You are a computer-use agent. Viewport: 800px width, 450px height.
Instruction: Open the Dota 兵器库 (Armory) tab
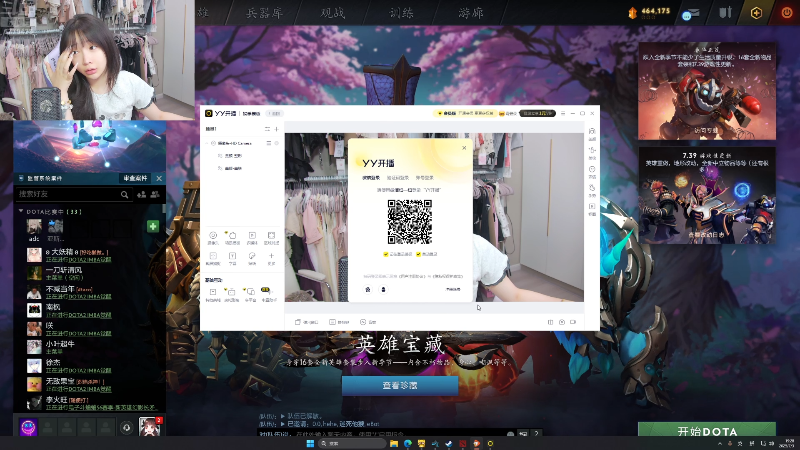click(x=264, y=12)
